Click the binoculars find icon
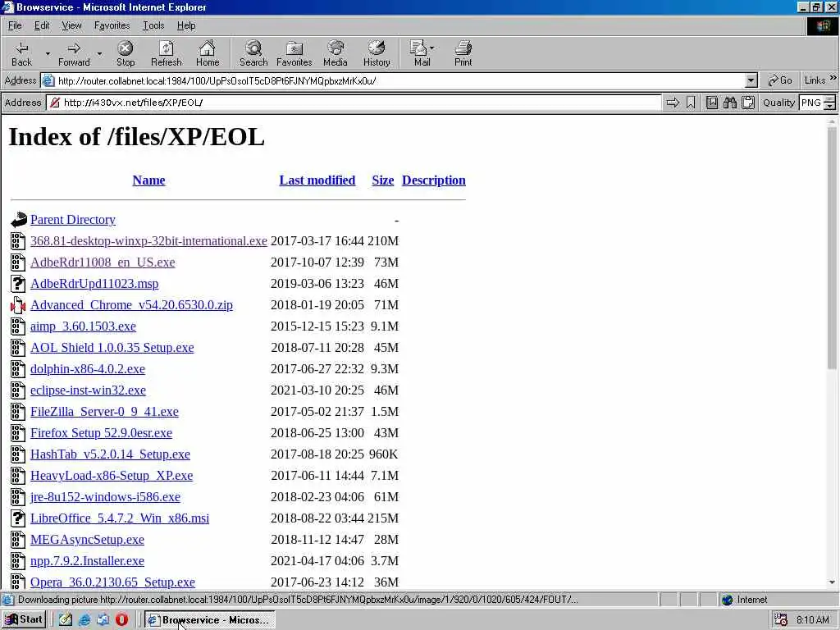Image resolution: width=840 pixels, height=630 pixels. pyautogui.click(x=729, y=103)
